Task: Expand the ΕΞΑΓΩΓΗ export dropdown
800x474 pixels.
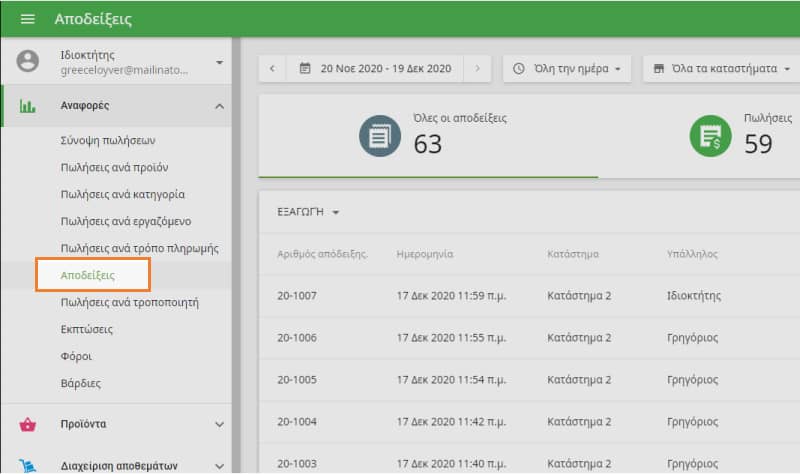Action: 309,213
